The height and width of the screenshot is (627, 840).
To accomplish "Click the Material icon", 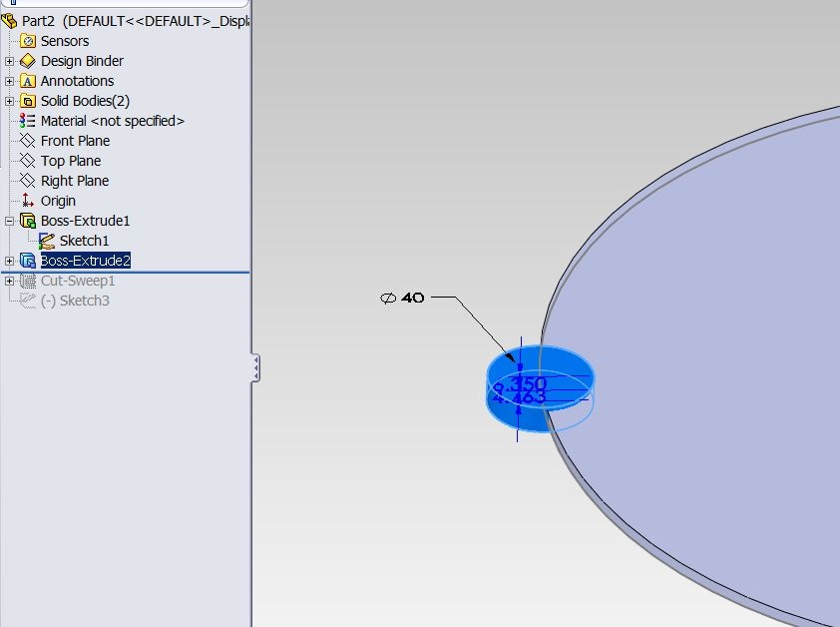I will tap(27, 121).
